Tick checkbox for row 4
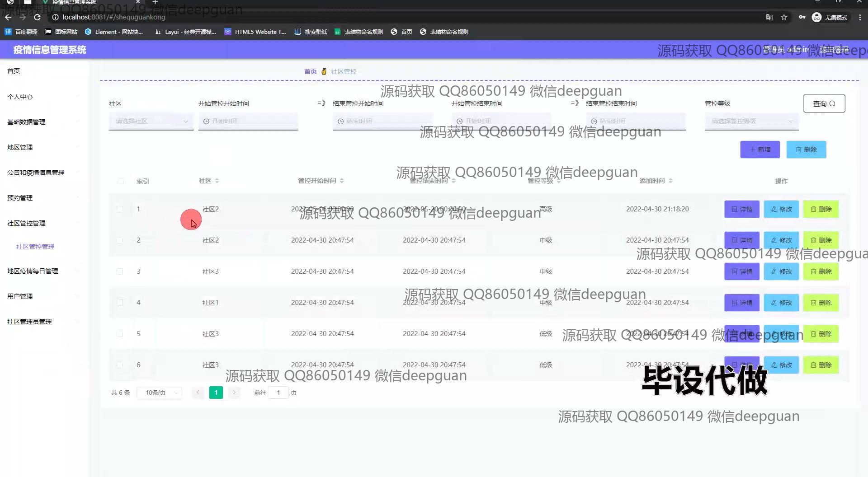This screenshot has width=868, height=477. [120, 303]
